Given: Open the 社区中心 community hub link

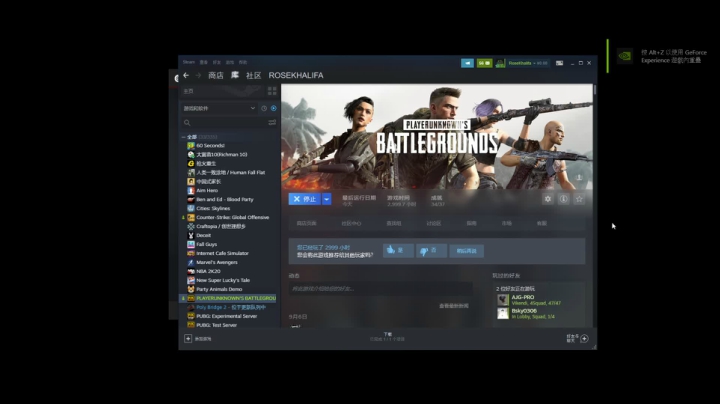Looking at the screenshot, I should (x=351, y=223).
